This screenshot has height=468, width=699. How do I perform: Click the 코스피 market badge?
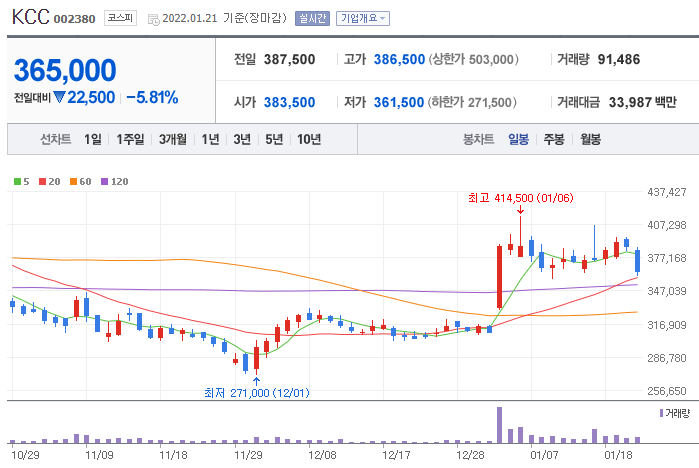tap(120, 18)
